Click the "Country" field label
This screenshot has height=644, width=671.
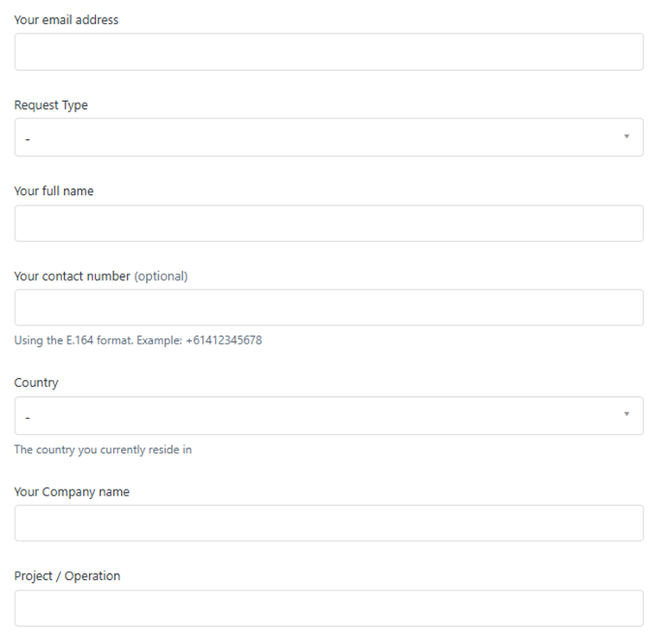click(x=36, y=382)
